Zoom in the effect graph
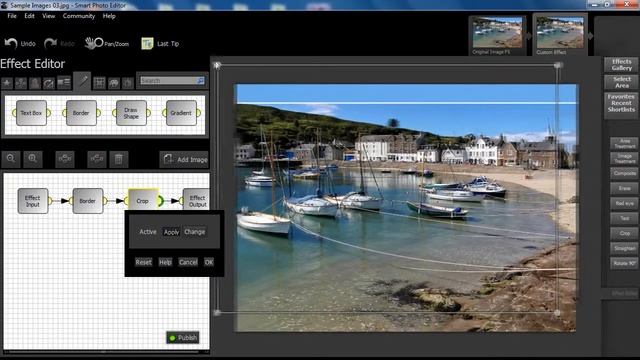The height and width of the screenshot is (360, 640). [x=33, y=159]
